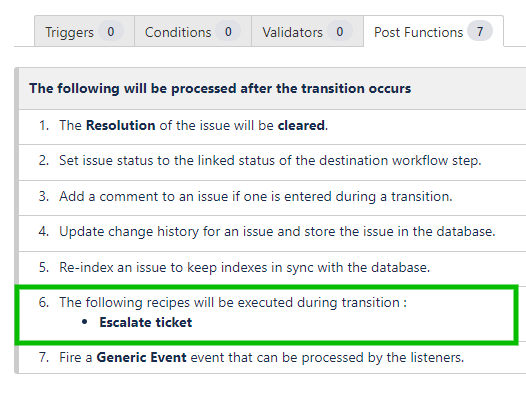Click the Validators count badge showing 0
Image resolution: width=526 pixels, height=395 pixels.
340,32
